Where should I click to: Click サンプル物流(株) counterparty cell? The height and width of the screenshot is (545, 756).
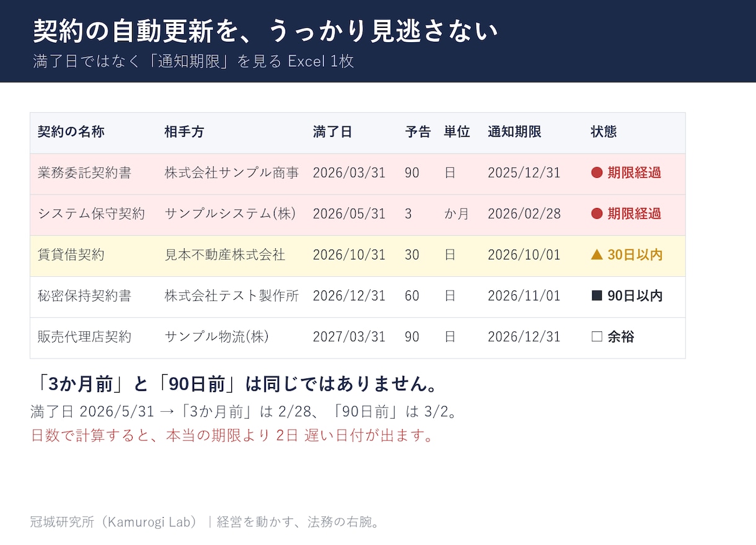pos(217,337)
